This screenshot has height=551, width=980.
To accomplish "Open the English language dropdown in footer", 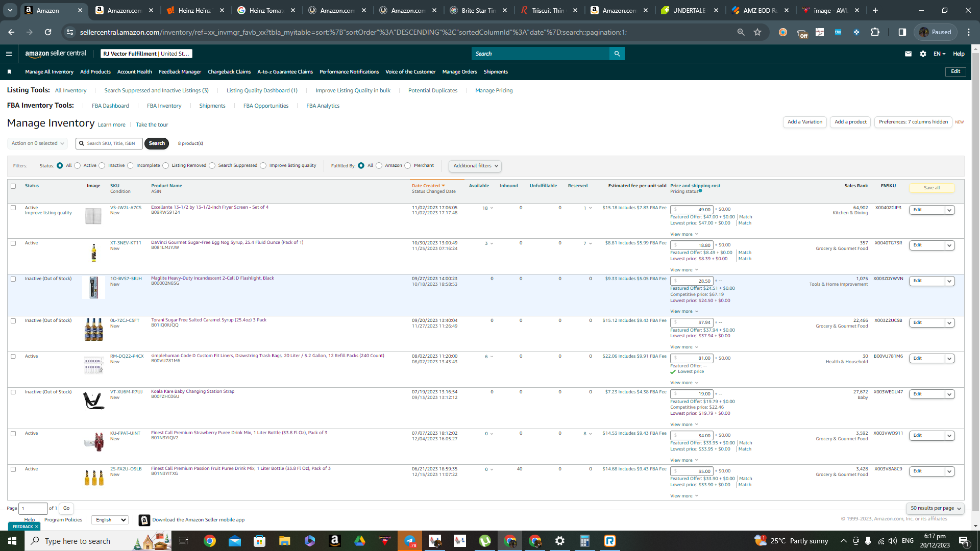I will [110, 520].
